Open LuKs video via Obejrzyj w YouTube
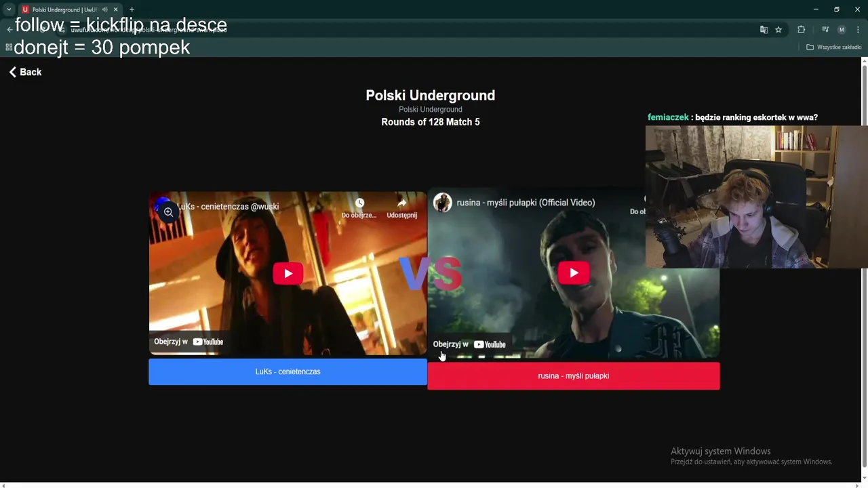 (189, 342)
